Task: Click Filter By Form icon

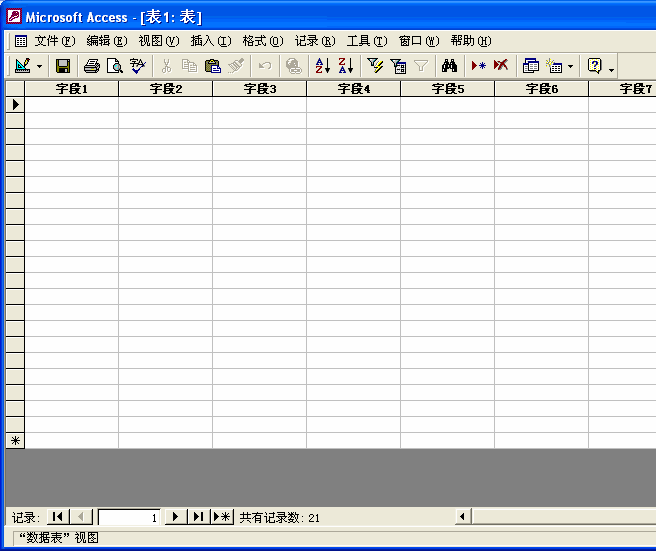Action: click(x=398, y=66)
